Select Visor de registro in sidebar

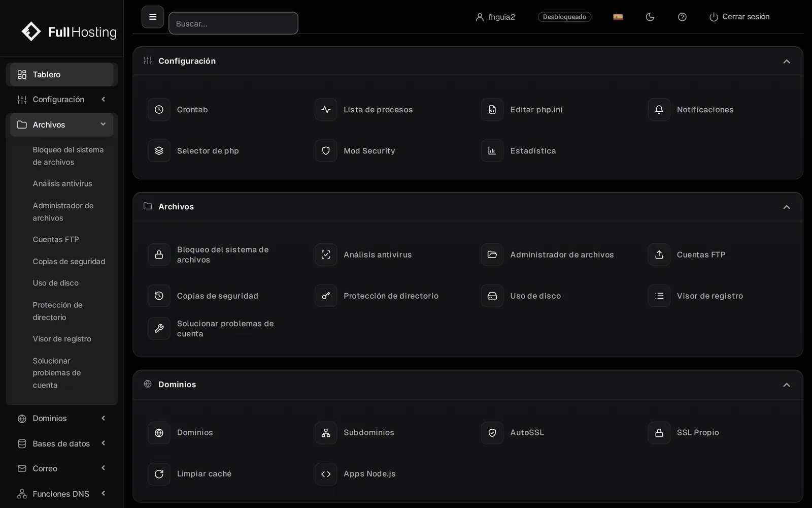click(62, 339)
